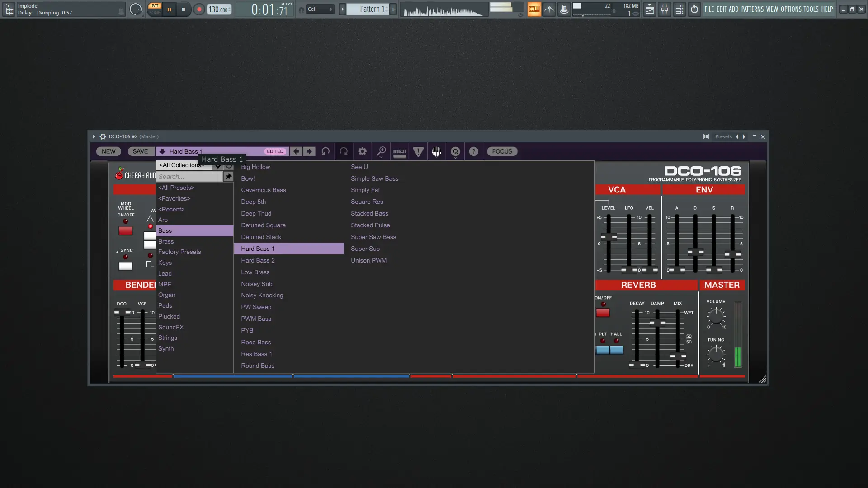Toggle the reverb ON/OFF red button
This screenshot has height=488, width=868.
click(x=603, y=313)
